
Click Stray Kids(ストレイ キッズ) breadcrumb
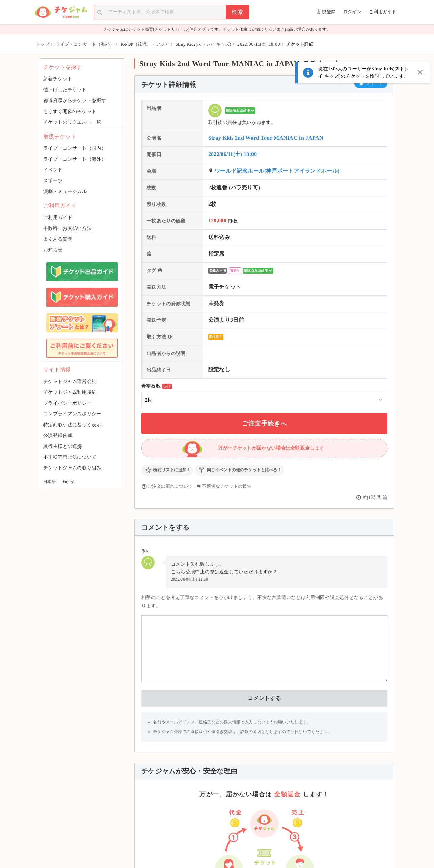tap(203, 44)
